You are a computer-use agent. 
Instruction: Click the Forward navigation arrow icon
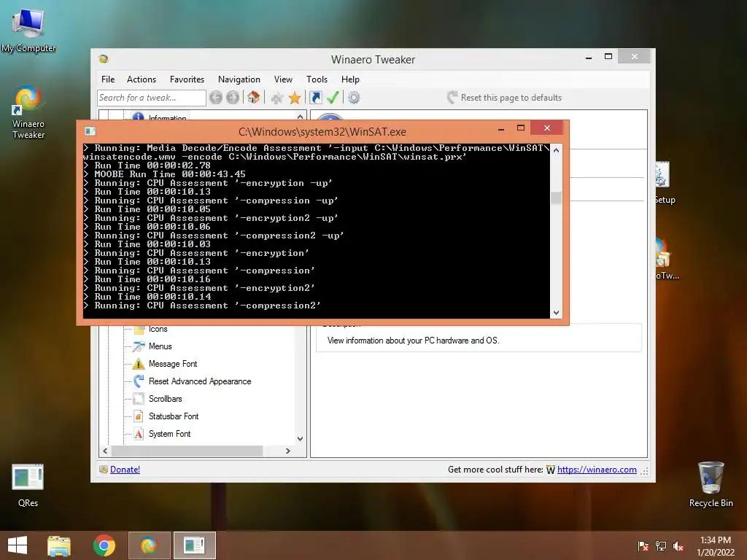click(x=233, y=98)
